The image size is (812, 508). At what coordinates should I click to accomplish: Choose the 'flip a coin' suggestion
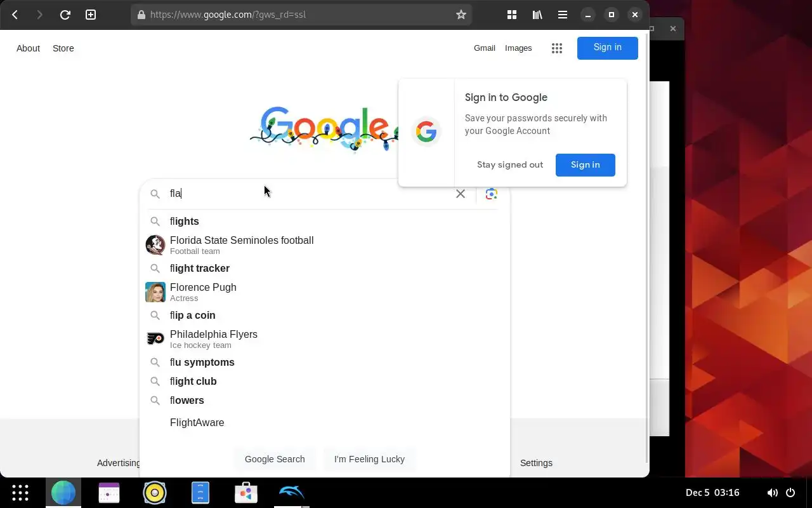point(325,315)
